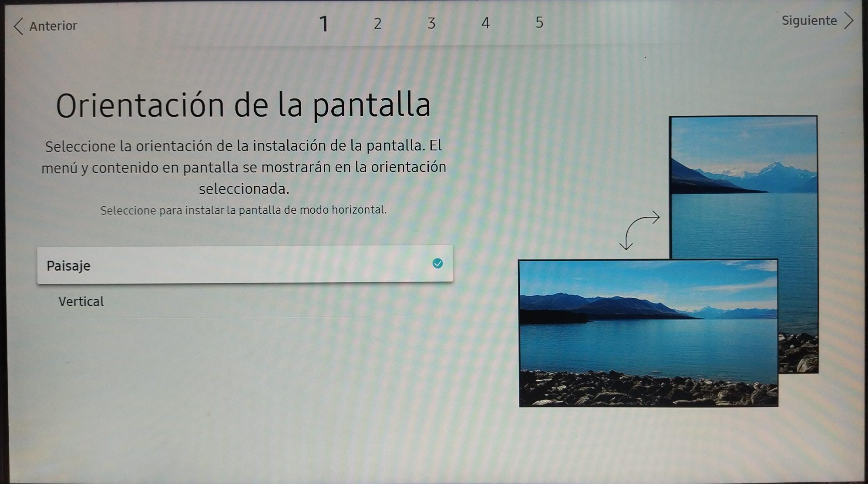Screen dimensions: 868x484
Task: Click the Orientación de la pantalla title
Action: tap(244, 104)
